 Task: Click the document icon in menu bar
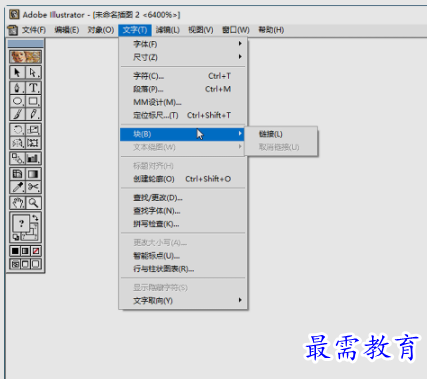coord(12,30)
